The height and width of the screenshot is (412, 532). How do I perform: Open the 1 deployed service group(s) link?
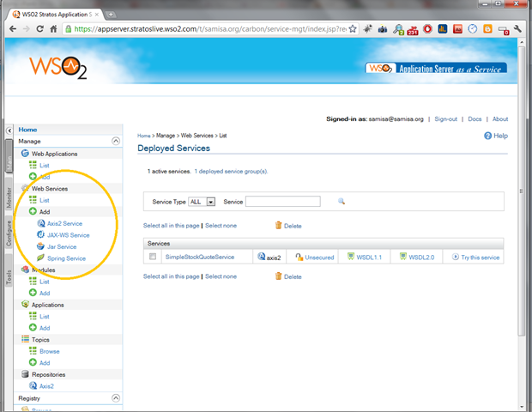[231, 172]
